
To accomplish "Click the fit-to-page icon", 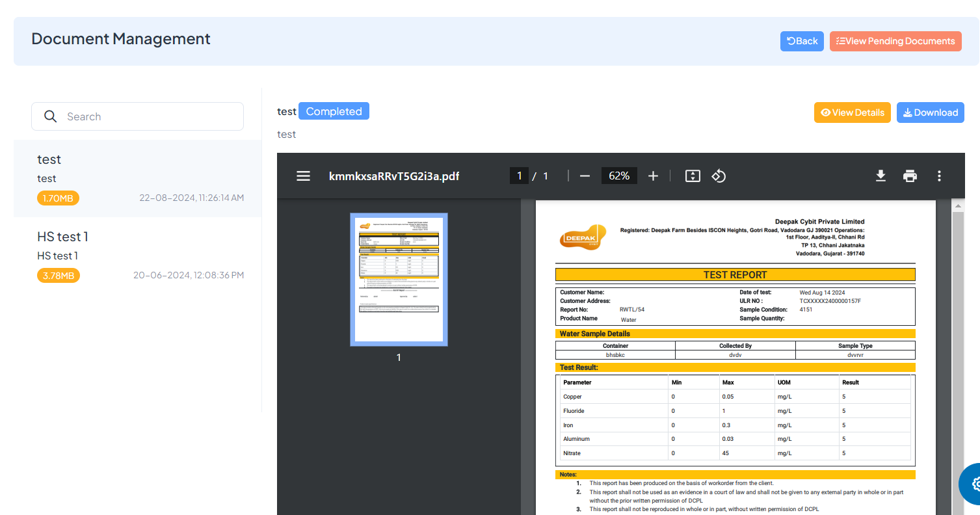I will coord(692,176).
